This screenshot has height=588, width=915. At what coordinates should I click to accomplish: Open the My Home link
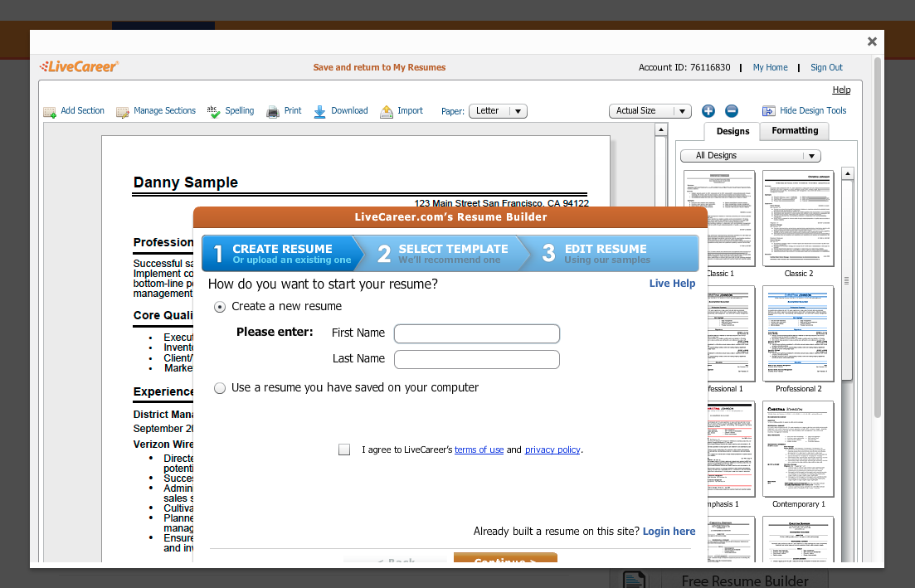(771, 68)
